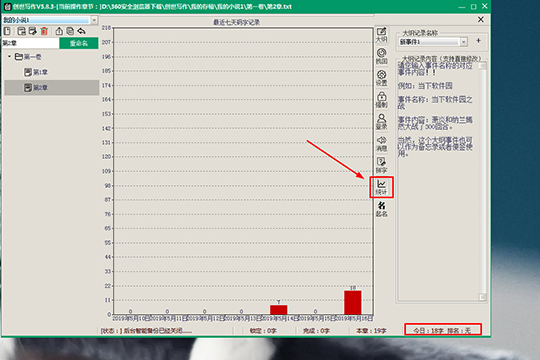The height and width of the screenshot is (360, 540).
Task: Click the padlock icon in sidebar
Action: pos(381,100)
